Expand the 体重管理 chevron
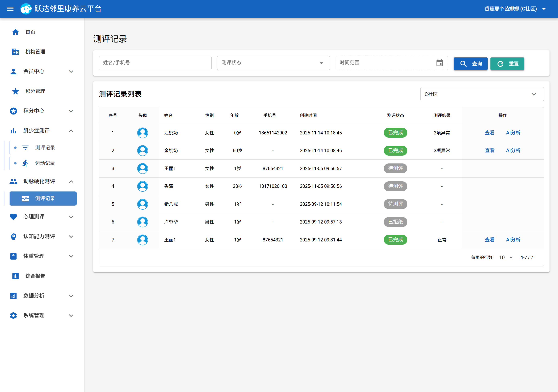 click(x=71, y=256)
